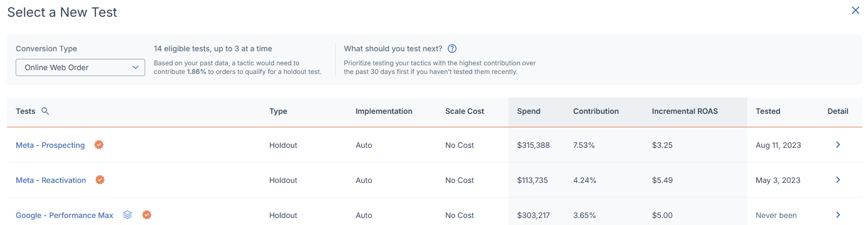Open the Meta - Reactivation test link

(x=51, y=180)
